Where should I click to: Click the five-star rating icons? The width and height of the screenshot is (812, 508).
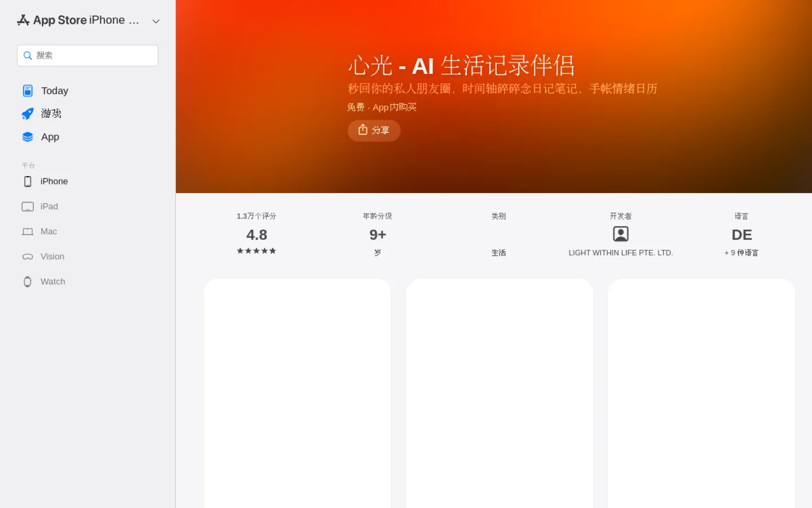[257, 251]
